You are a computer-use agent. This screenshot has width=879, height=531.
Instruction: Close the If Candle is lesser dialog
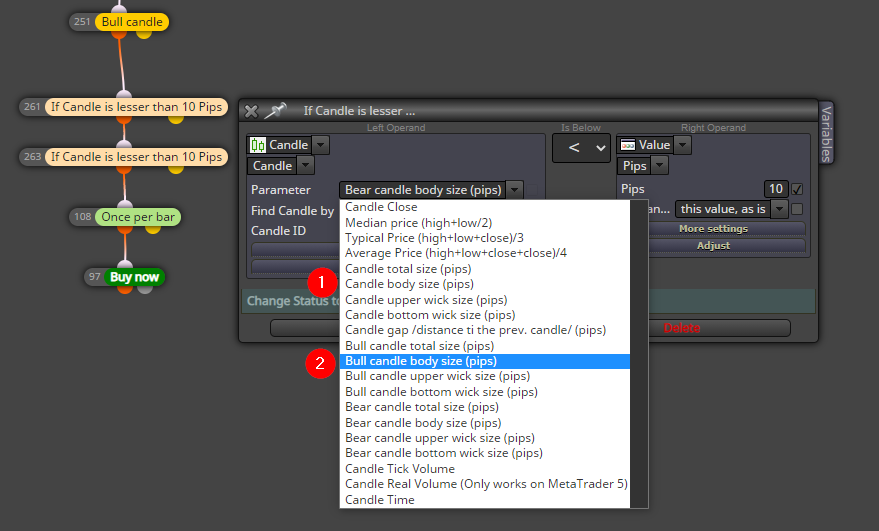point(251,111)
